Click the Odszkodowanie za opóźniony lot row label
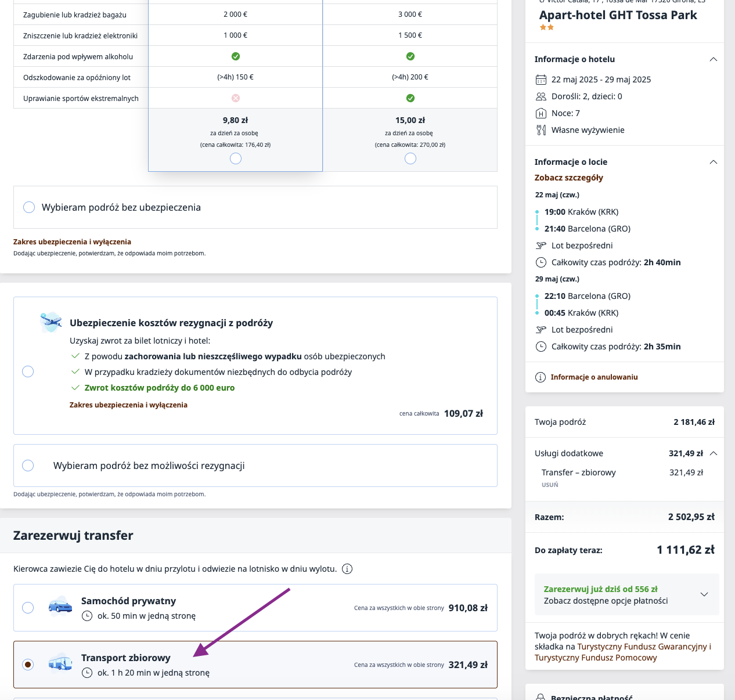Image resolution: width=735 pixels, height=700 pixels. (x=77, y=77)
